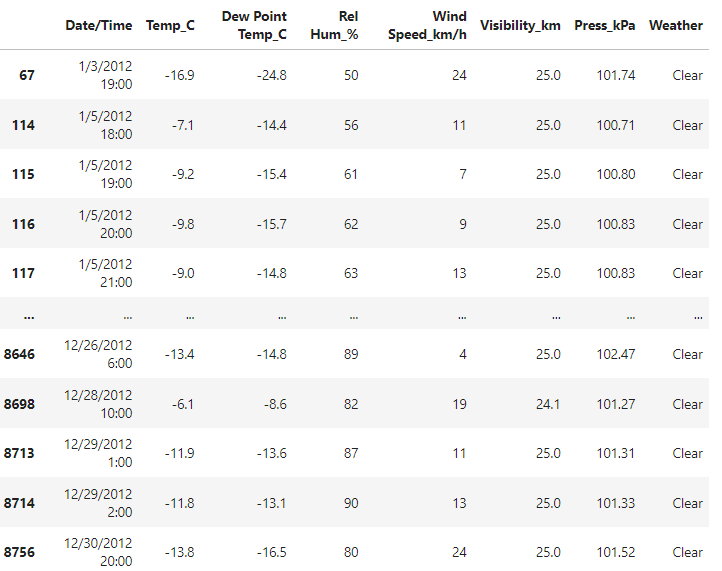This screenshot has height=571, width=722.
Task: Click the temperature value -16.9
Action: point(177,75)
